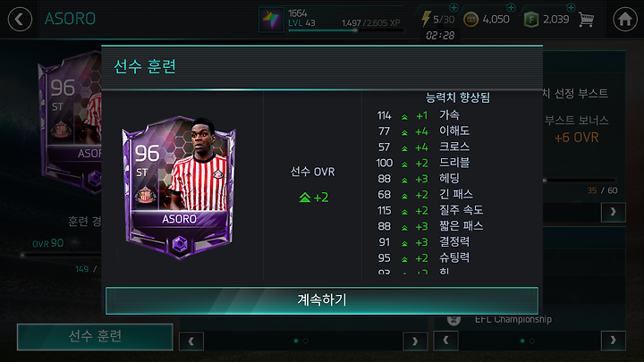Select first page dot in middle panel
The height and width of the screenshot is (362, 644).
296,341
